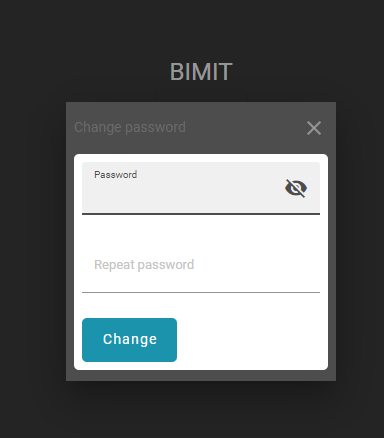Click the underline beneath Repeat password
The width and height of the screenshot is (384, 438).
[201, 292]
